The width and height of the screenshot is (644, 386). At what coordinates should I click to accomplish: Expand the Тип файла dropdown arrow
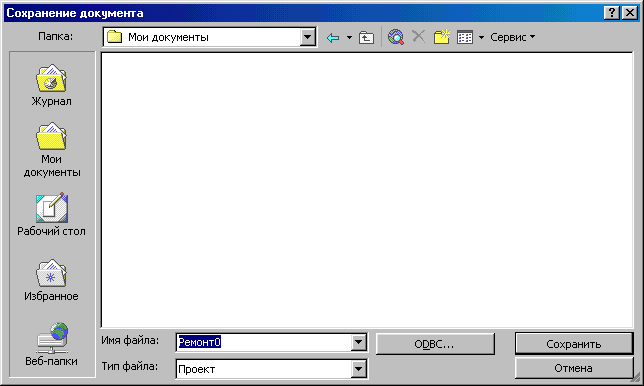point(359,369)
